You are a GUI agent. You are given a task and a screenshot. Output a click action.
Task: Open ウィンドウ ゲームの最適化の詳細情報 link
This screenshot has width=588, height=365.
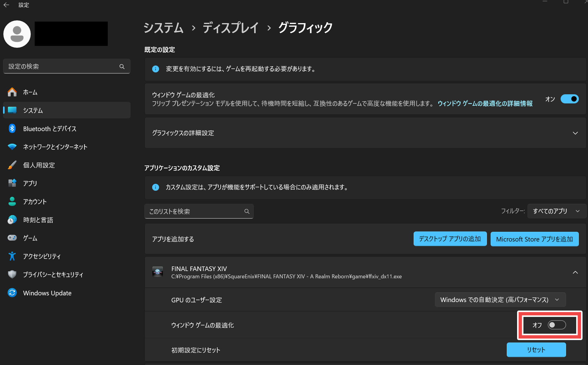[x=485, y=104]
